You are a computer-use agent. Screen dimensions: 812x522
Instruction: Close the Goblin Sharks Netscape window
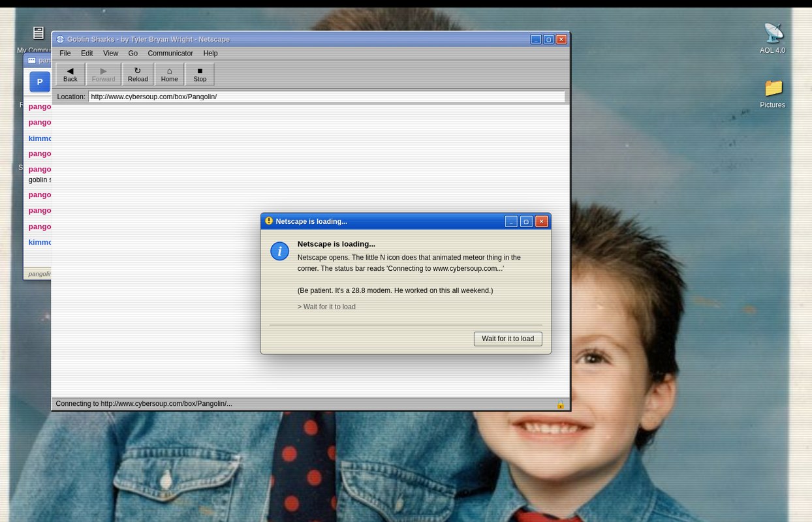(x=561, y=40)
